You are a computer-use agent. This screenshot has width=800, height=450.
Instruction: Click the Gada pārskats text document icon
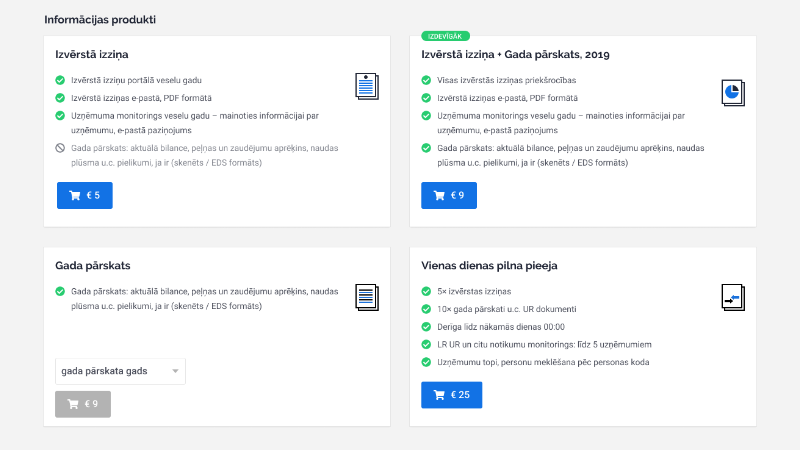pos(367,298)
